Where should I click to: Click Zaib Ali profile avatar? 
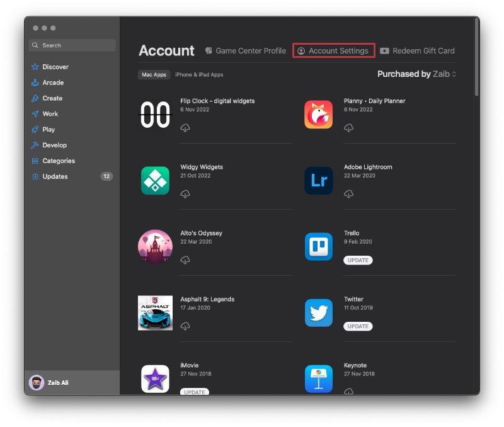pos(37,383)
